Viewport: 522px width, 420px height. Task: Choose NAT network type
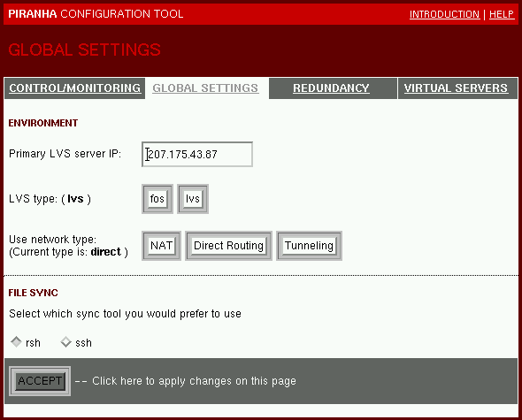pos(161,246)
